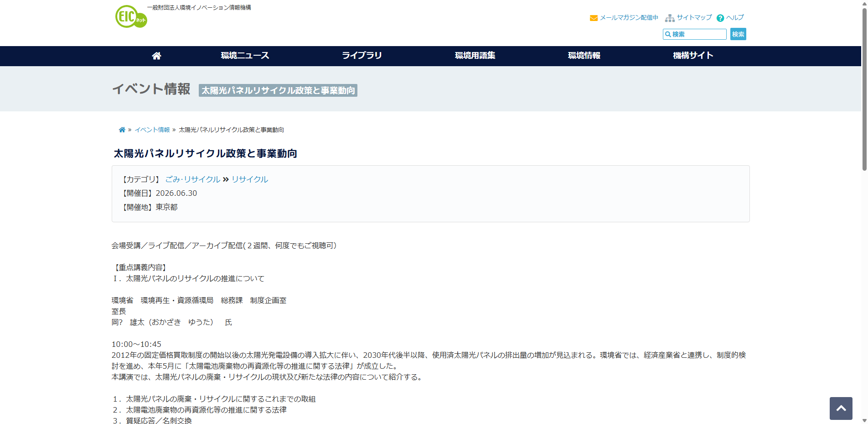Open the 環境ニュース menu
Screen dimensions: 868x424
tap(245, 56)
